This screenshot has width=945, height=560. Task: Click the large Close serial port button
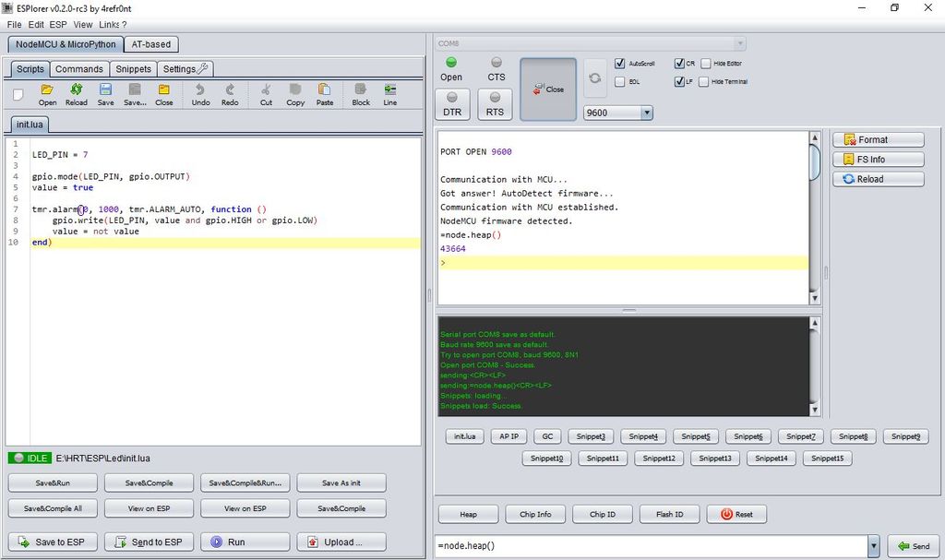pos(548,89)
